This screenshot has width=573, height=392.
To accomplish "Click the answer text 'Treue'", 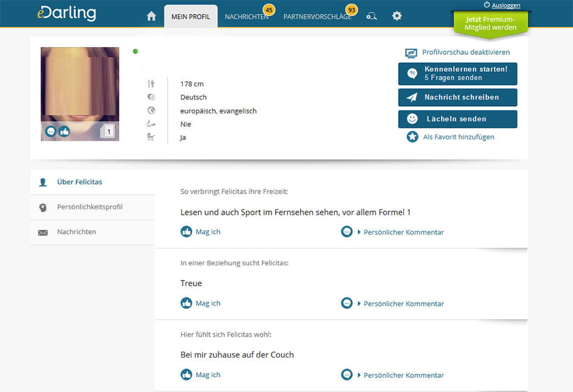I will [x=191, y=283].
